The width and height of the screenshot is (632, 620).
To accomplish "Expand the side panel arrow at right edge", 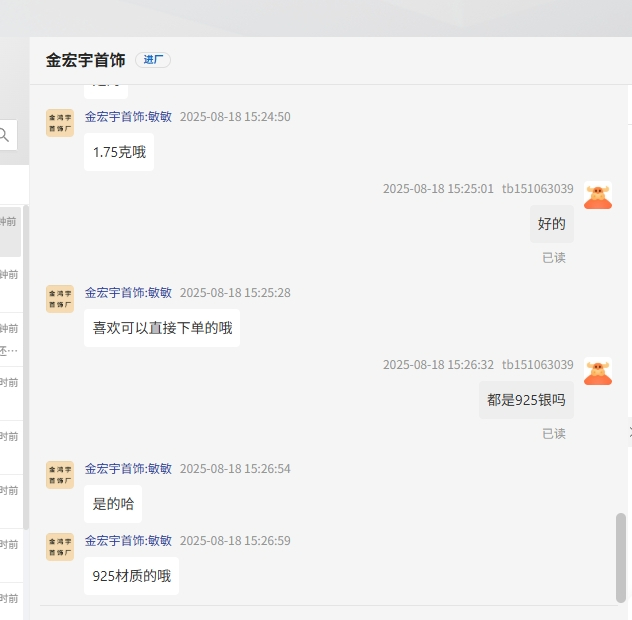I will (x=628, y=431).
